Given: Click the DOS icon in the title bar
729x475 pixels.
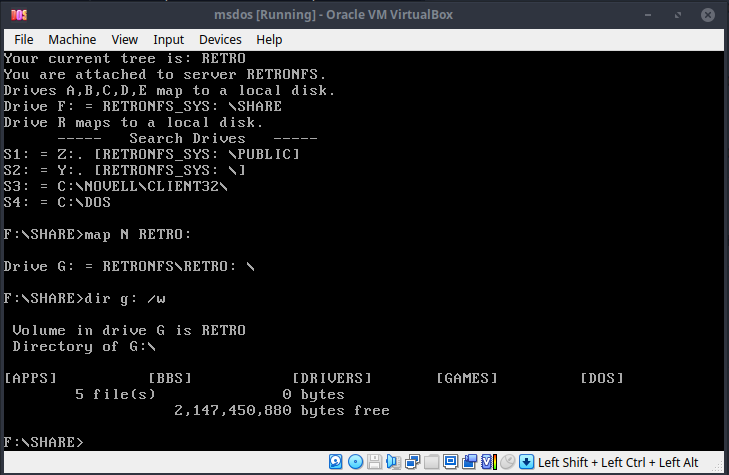Looking at the screenshot, I should coord(19,15).
